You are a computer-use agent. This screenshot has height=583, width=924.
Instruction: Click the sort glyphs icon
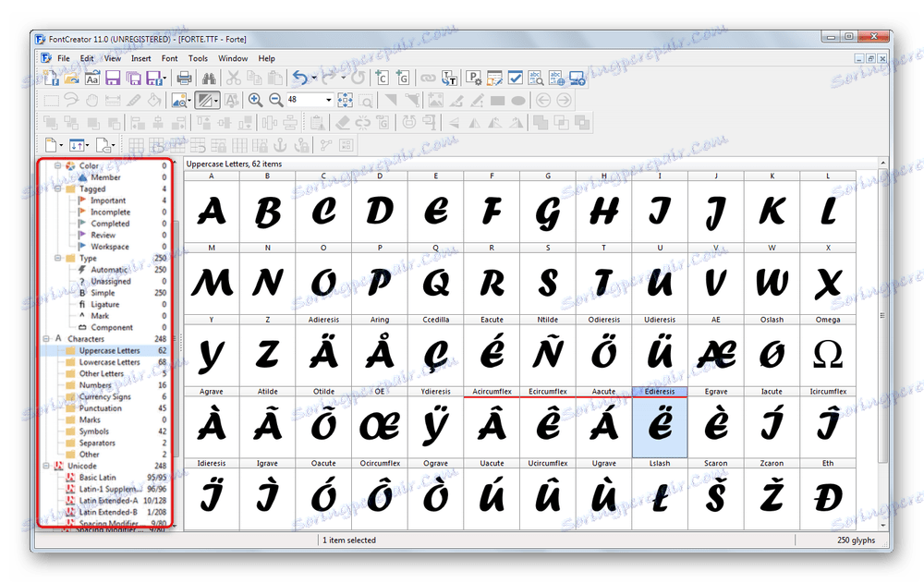(77, 144)
